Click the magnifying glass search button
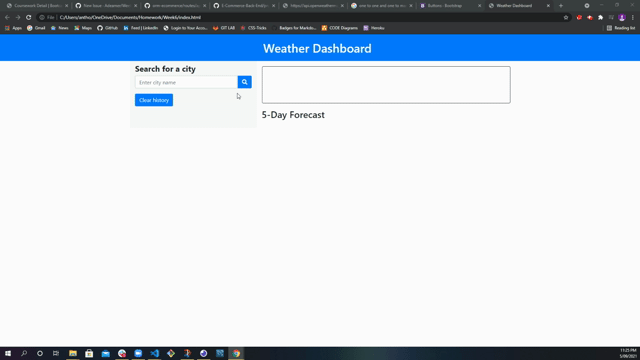The width and height of the screenshot is (640, 360). [244, 82]
